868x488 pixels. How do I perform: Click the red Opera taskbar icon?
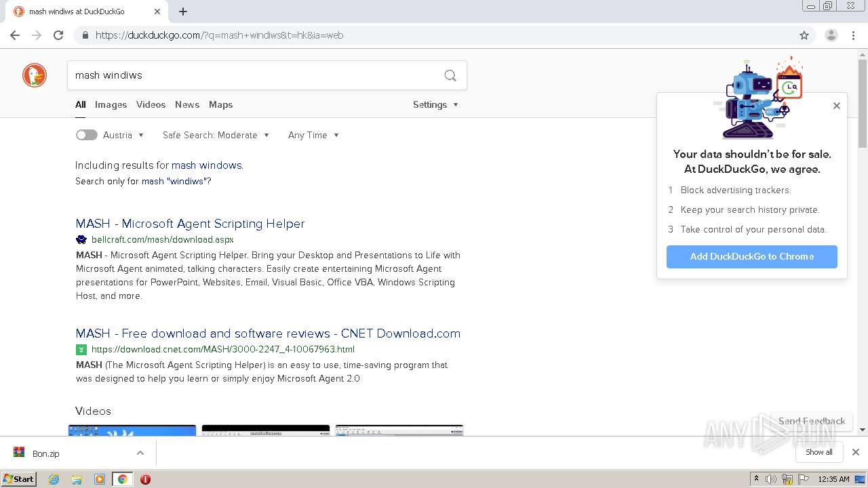[x=145, y=479]
